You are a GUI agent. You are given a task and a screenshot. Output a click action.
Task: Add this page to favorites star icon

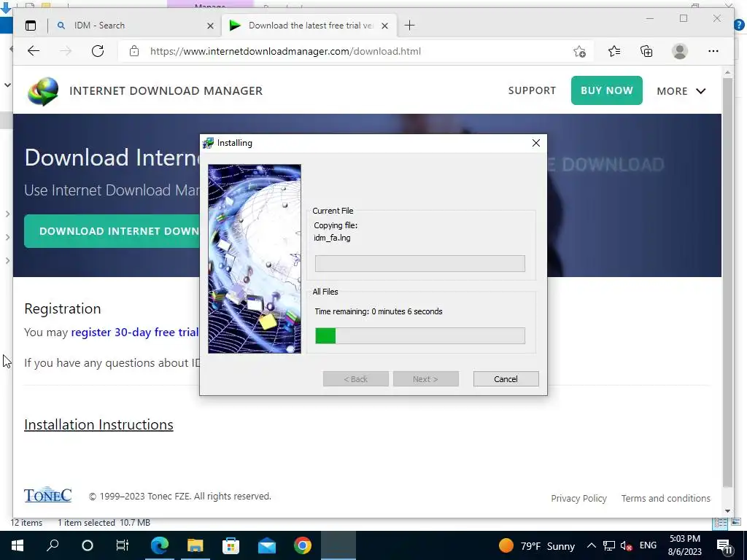point(579,52)
